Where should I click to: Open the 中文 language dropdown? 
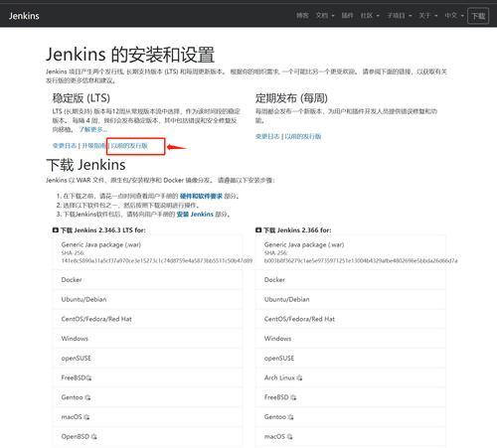[454, 16]
